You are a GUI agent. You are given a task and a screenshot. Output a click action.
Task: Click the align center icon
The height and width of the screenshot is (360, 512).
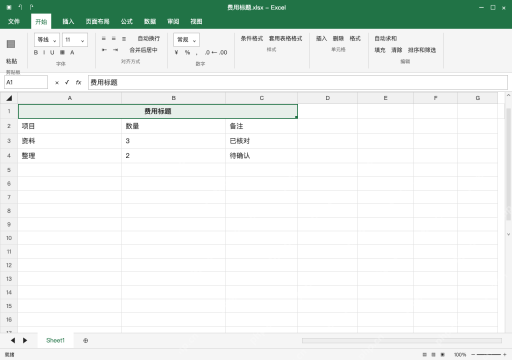click(114, 39)
